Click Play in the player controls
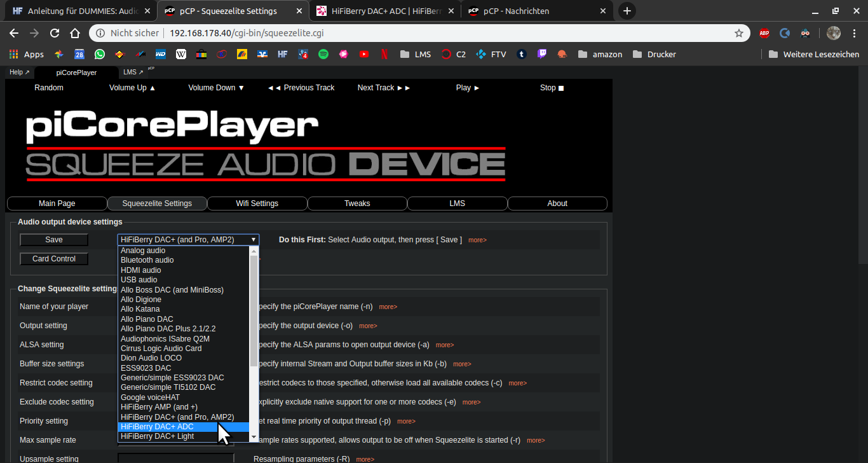 point(468,88)
